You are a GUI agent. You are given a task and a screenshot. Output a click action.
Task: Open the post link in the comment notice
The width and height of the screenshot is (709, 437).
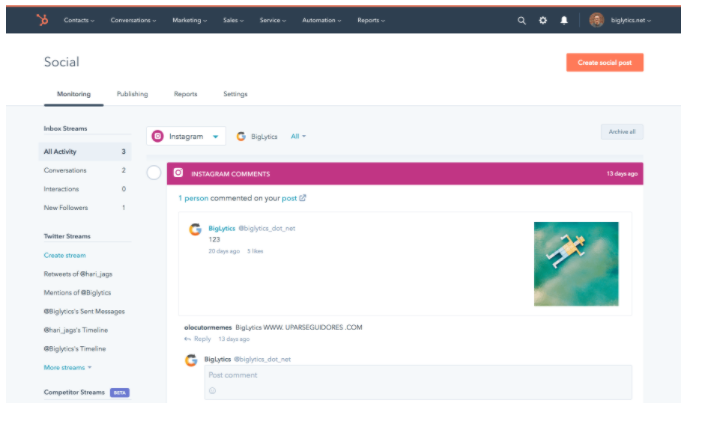tap(289, 198)
